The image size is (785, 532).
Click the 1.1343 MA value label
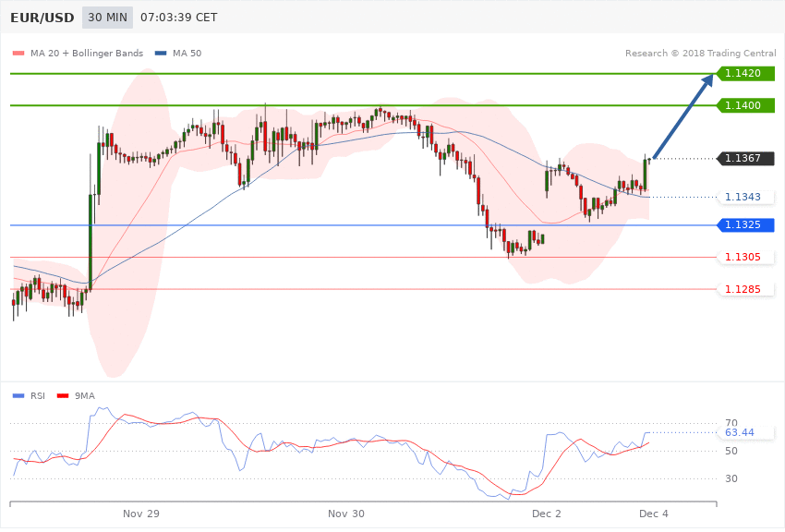(746, 197)
